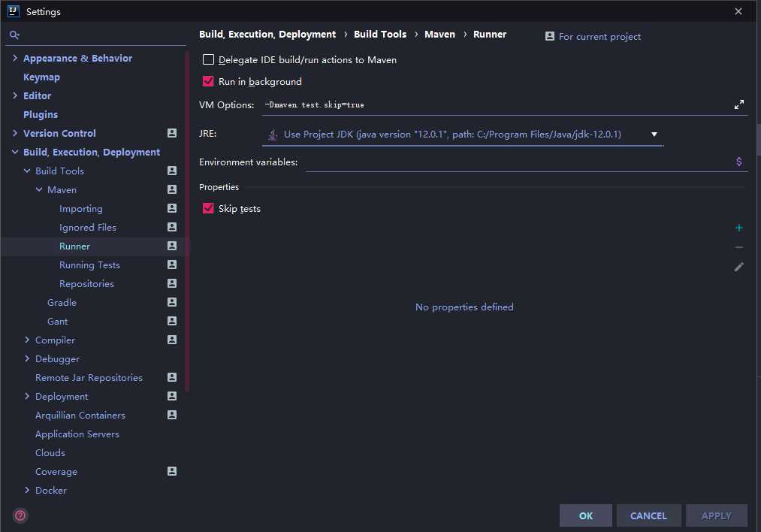The image size is (761, 532).
Task: Open the Plugins settings page
Action: [x=41, y=114]
